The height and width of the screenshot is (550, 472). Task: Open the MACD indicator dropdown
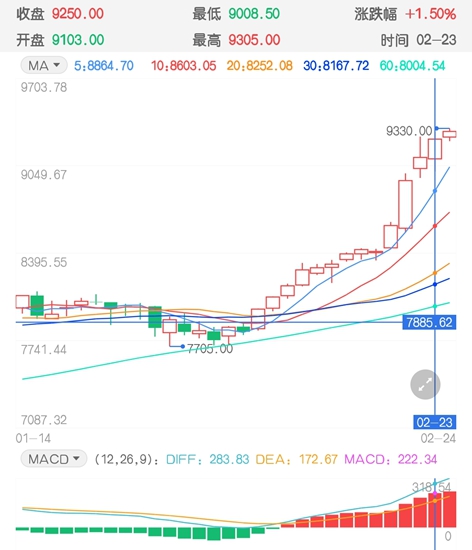point(54,459)
